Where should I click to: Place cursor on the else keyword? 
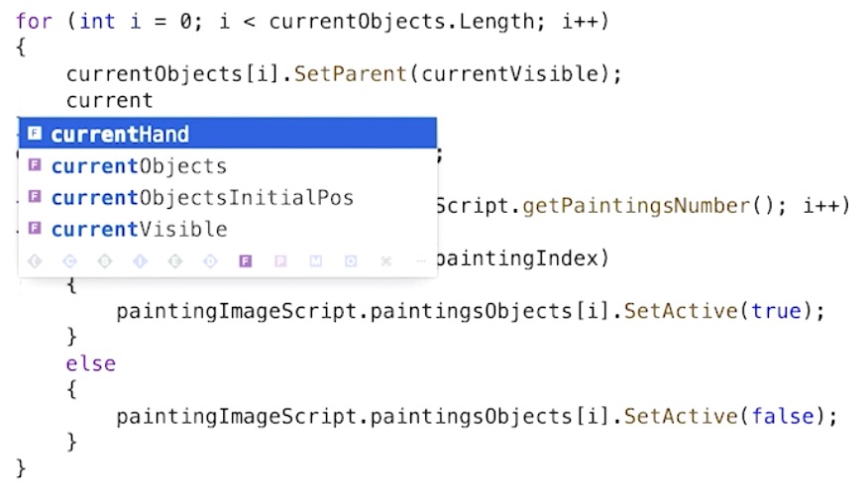coord(90,363)
